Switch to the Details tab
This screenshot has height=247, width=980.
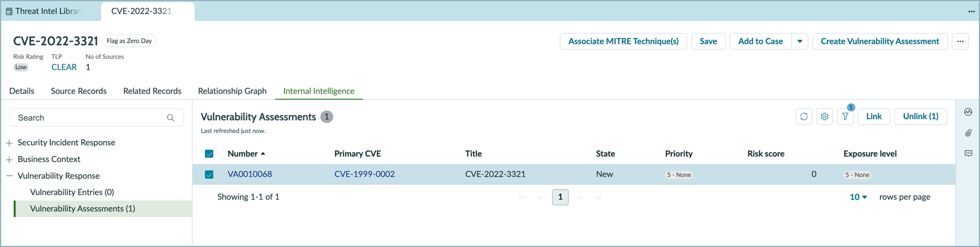(x=22, y=91)
